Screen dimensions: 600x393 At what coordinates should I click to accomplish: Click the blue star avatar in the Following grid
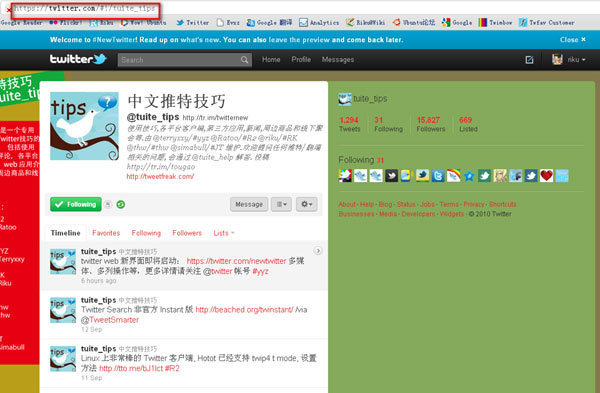[x=469, y=176]
